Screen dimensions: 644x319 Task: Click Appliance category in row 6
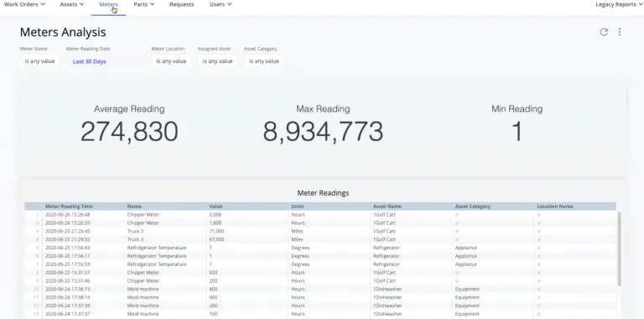(x=465, y=256)
